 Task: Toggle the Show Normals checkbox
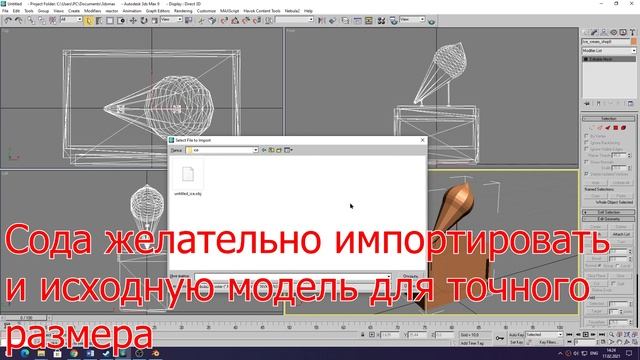587,162
